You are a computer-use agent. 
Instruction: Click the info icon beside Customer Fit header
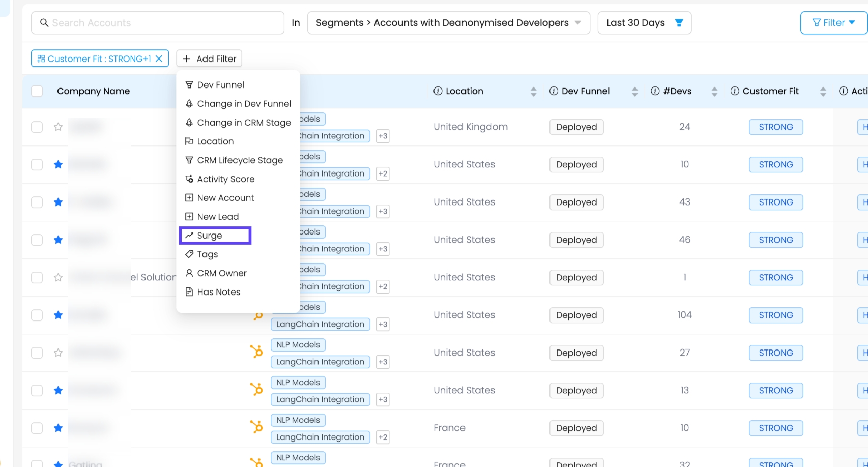735,91
